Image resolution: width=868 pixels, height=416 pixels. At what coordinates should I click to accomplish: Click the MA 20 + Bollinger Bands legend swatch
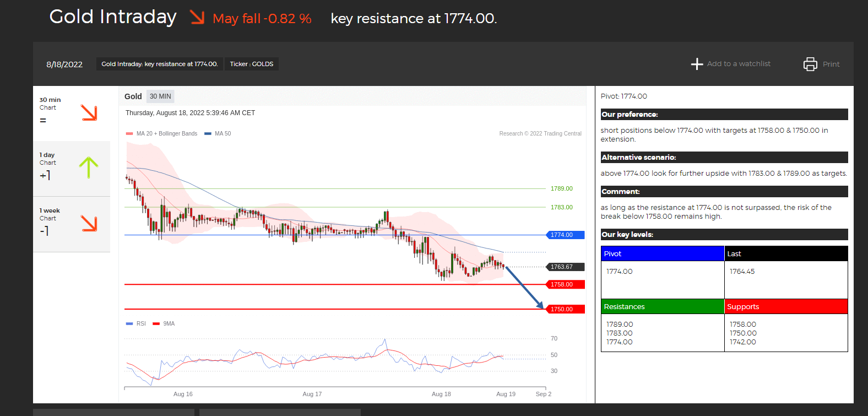(129, 133)
